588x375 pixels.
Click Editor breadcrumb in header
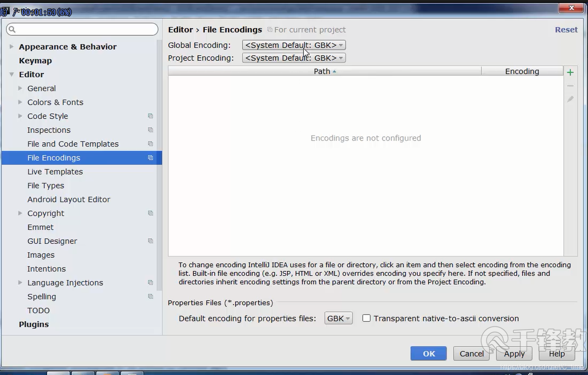point(180,30)
